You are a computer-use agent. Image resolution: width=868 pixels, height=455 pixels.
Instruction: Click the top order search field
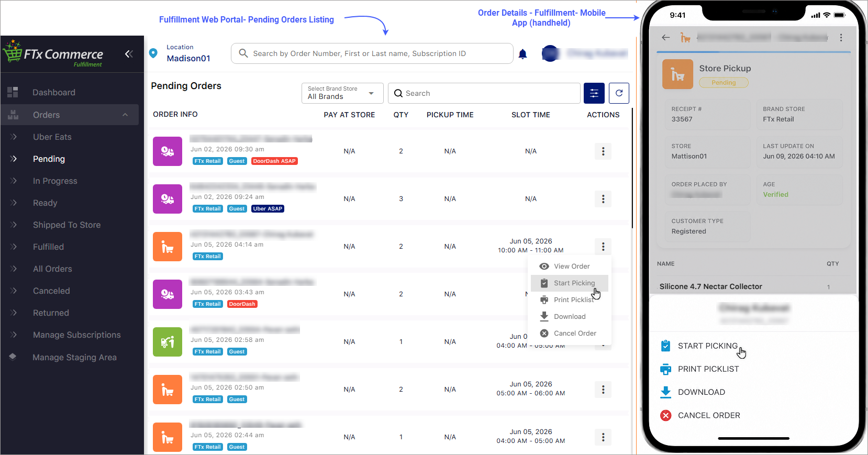pyautogui.click(x=372, y=53)
